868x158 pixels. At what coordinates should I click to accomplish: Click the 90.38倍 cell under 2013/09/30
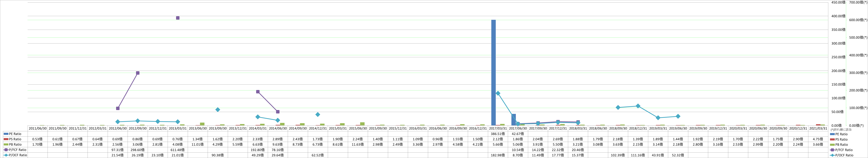click(x=218, y=155)
